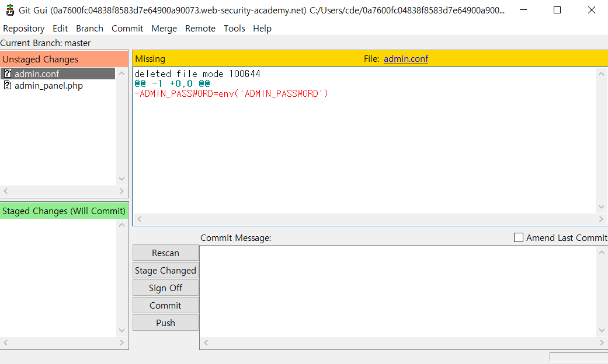Image resolution: width=608 pixels, height=364 pixels.
Task: Focus the Commit Message text area
Action: coord(398,291)
